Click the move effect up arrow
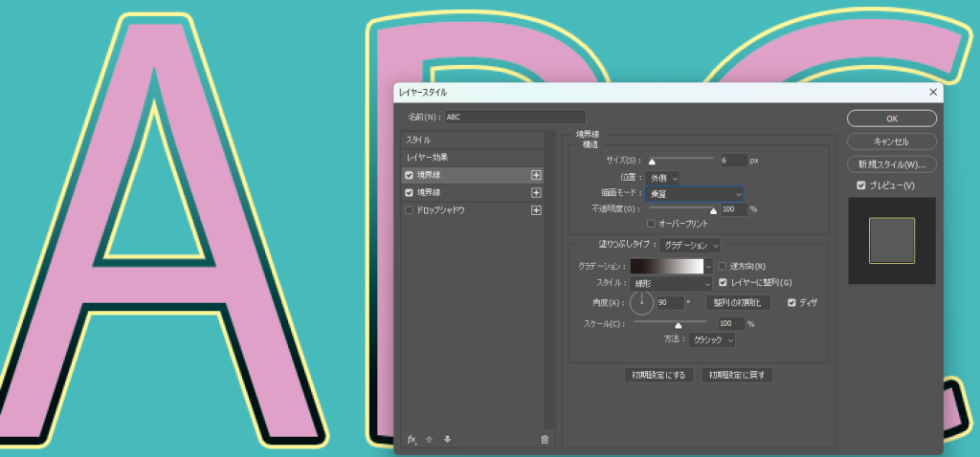980x457 pixels. (430, 439)
